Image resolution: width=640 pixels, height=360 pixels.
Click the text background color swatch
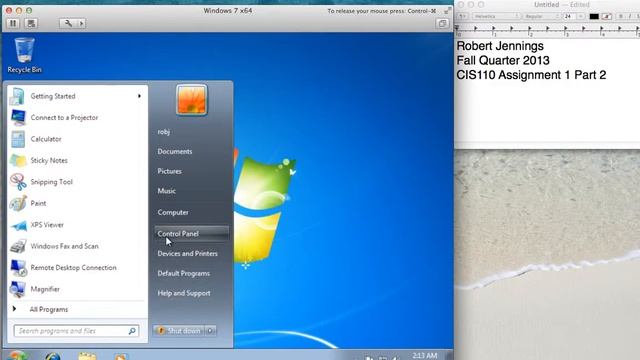(x=607, y=16)
